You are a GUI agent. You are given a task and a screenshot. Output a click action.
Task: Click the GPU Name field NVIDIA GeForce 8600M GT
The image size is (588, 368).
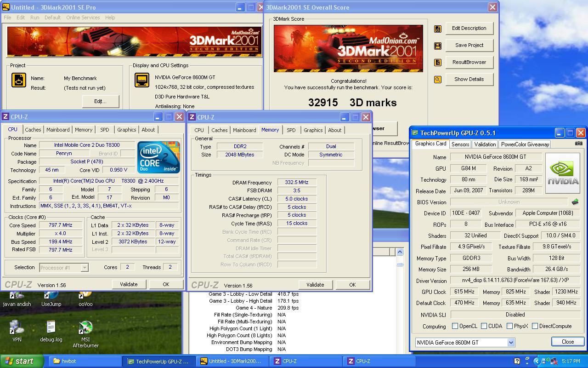[495, 157]
